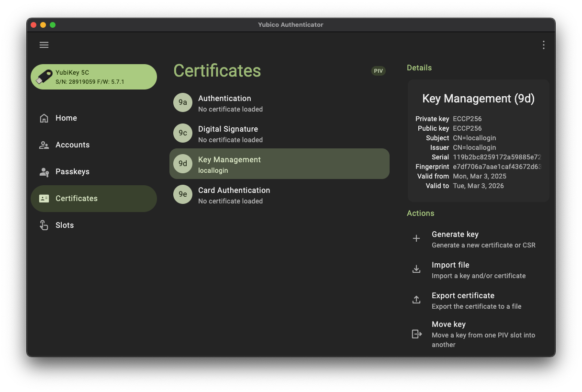Viewport: 582px width, 392px height.
Task: Go to the Home section
Action: tap(94, 118)
